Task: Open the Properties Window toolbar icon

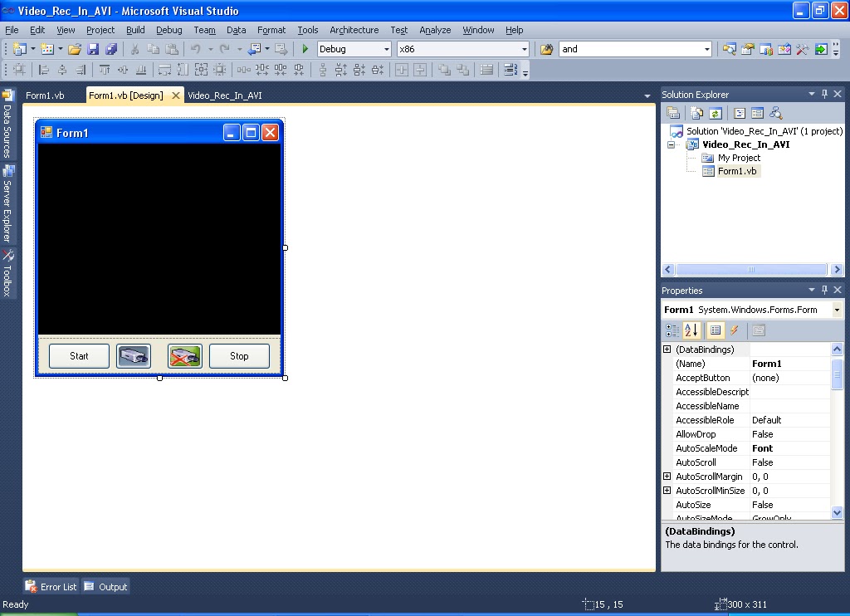Action: pos(748,49)
